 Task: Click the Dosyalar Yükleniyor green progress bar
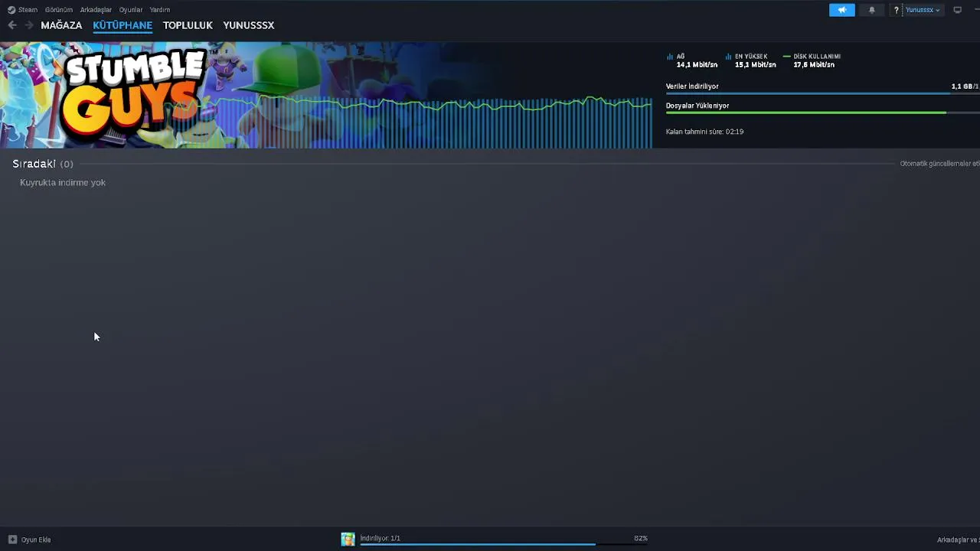click(822, 112)
